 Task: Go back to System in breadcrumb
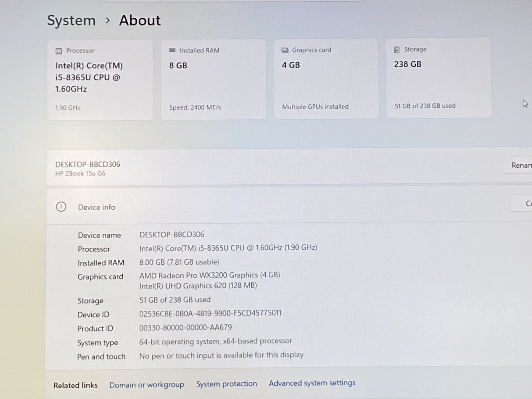(x=71, y=21)
